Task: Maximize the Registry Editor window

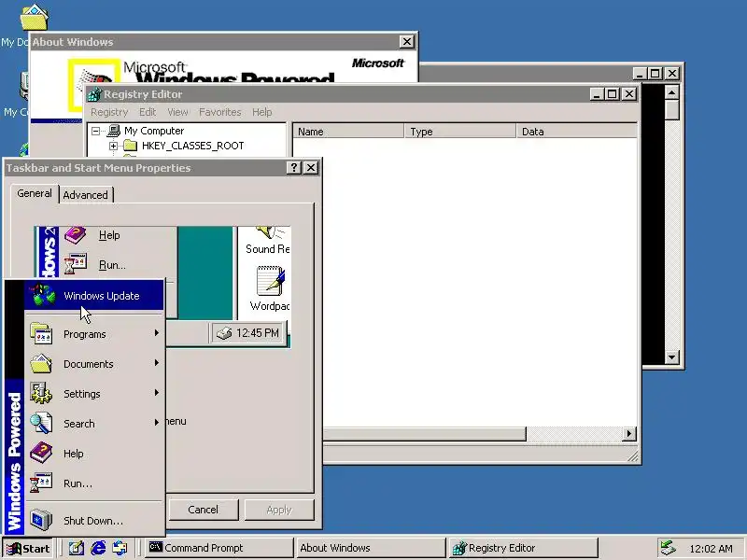Action: (x=613, y=94)
